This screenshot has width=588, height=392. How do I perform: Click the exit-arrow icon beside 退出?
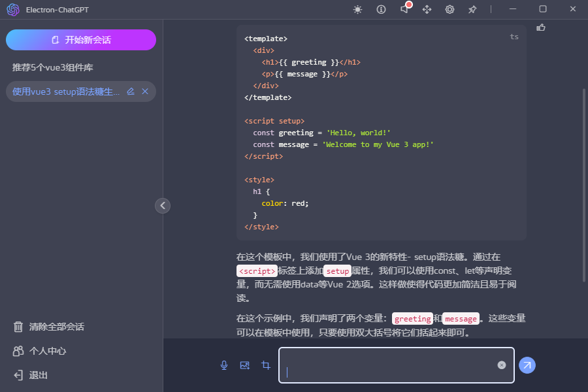pyautogui.click(x=18, y=375)
